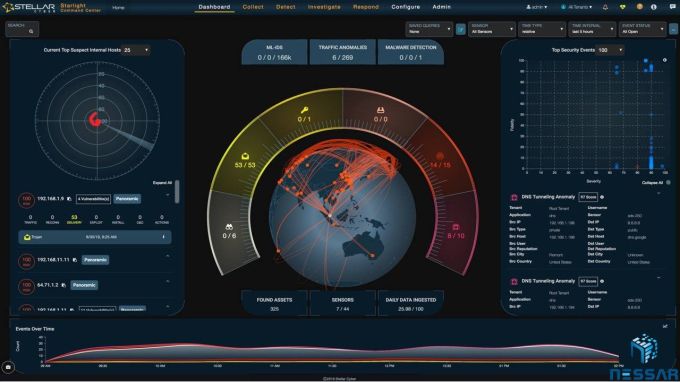
Task: Collapse the 192.168.1.9 host entry
Action: [168, 196]
